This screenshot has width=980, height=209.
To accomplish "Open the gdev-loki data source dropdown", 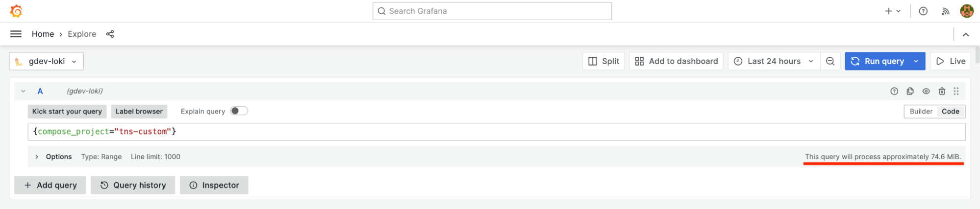I will tap(47, 61).
